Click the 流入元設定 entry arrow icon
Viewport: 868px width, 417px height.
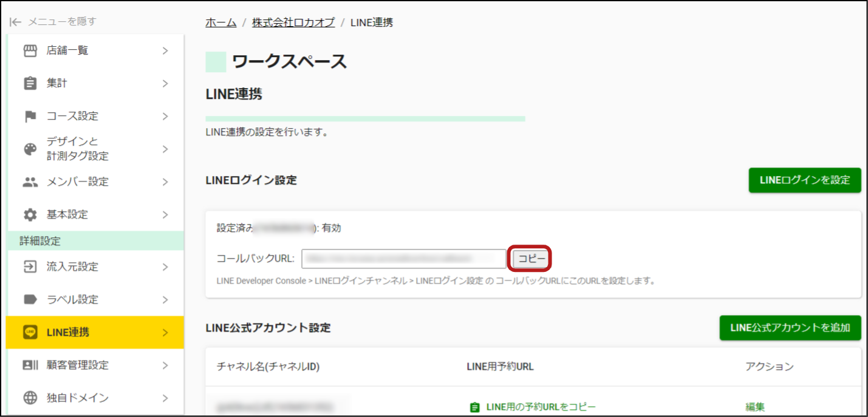coord(30,267)
